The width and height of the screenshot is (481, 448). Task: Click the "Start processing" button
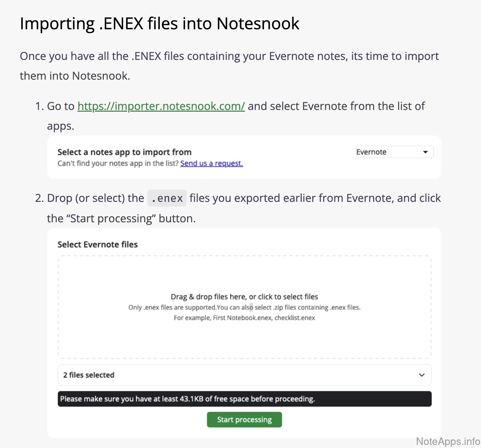tap(244, 420)
